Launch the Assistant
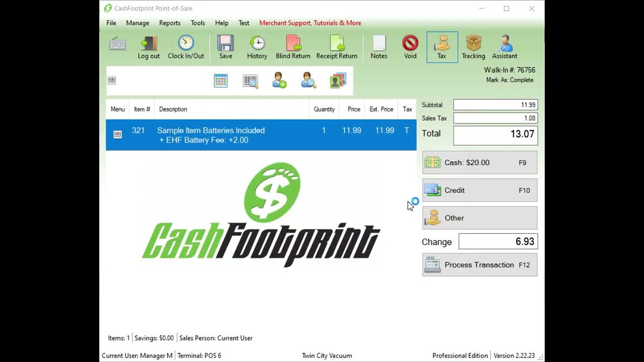 [505, 47]
